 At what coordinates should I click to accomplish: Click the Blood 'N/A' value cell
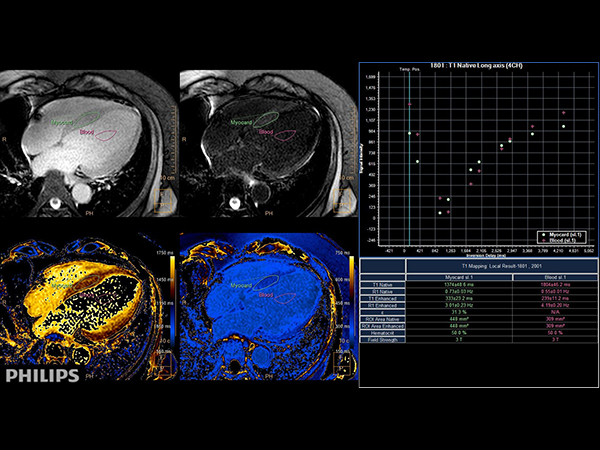pyautogui.click(x=555, y=312)
